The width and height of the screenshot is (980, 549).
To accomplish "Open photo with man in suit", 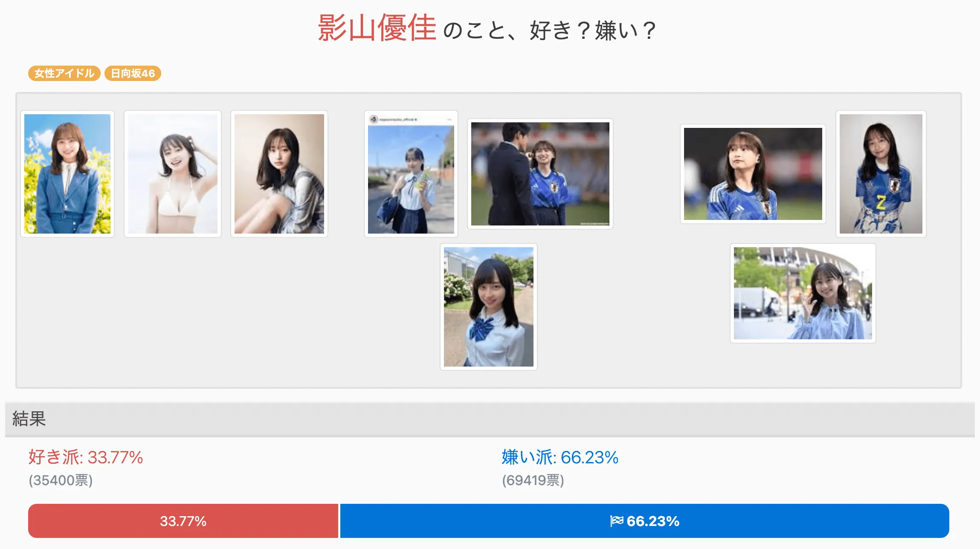I will tap(540, 174).
